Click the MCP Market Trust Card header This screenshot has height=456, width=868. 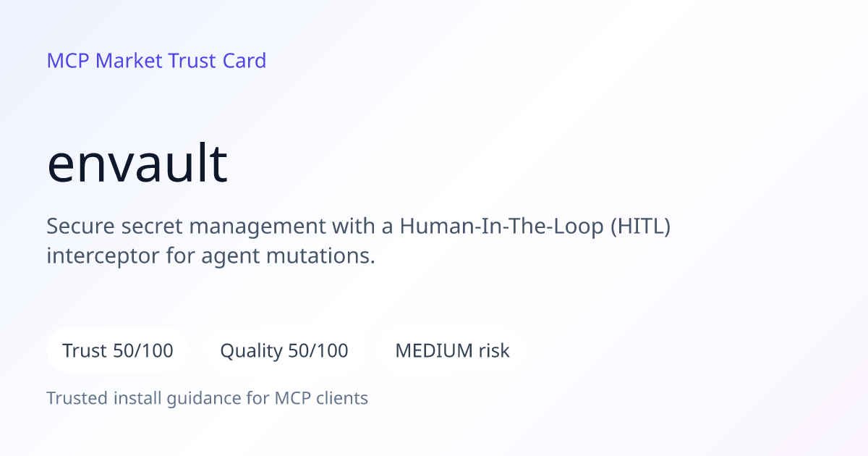coord(156,61)
